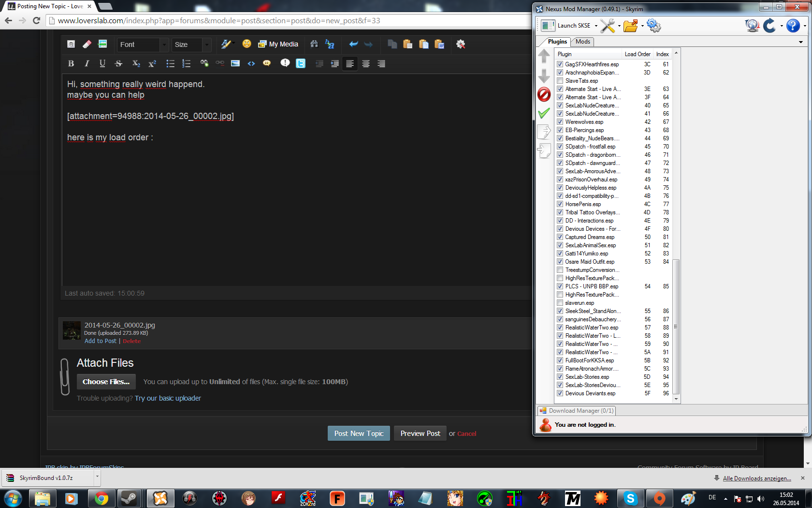
Task: Right-align the post text
Action: click(381, 63)
